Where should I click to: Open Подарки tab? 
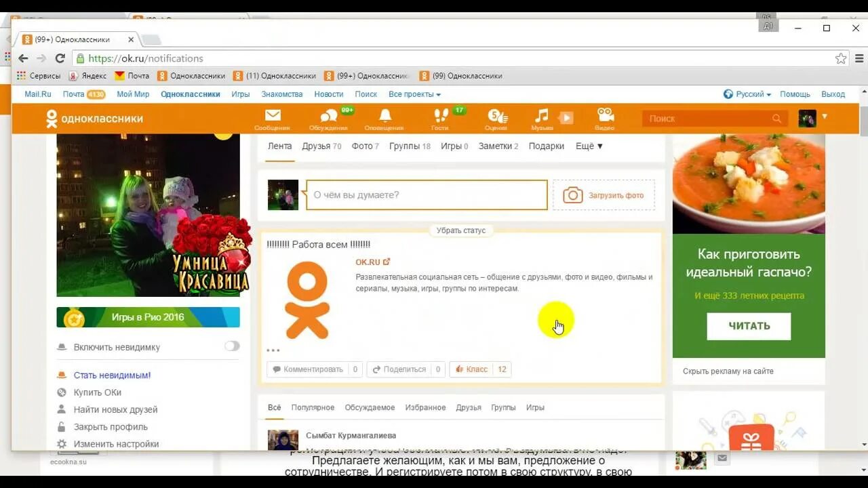coord(547,146)
